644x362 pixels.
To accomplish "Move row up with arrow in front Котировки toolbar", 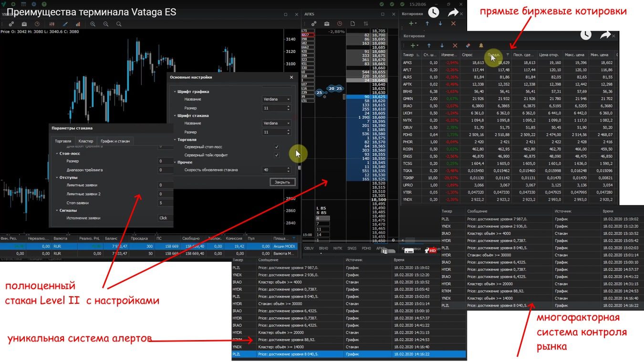I will [429, 46].
